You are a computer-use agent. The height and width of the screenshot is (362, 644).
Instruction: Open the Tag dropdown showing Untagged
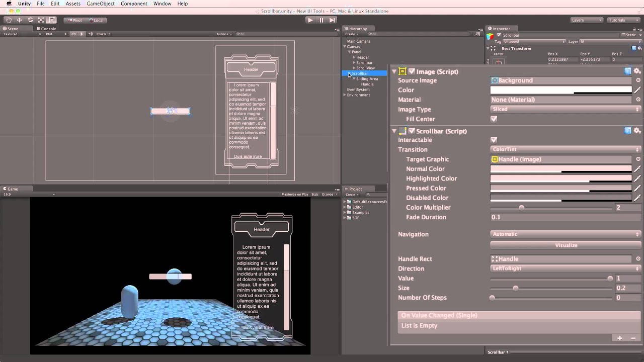click(534, 42)
